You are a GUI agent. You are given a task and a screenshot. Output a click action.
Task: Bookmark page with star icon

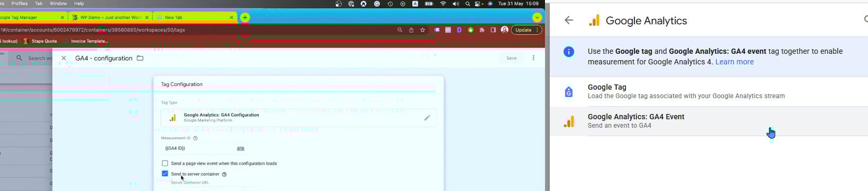point(422,30)
